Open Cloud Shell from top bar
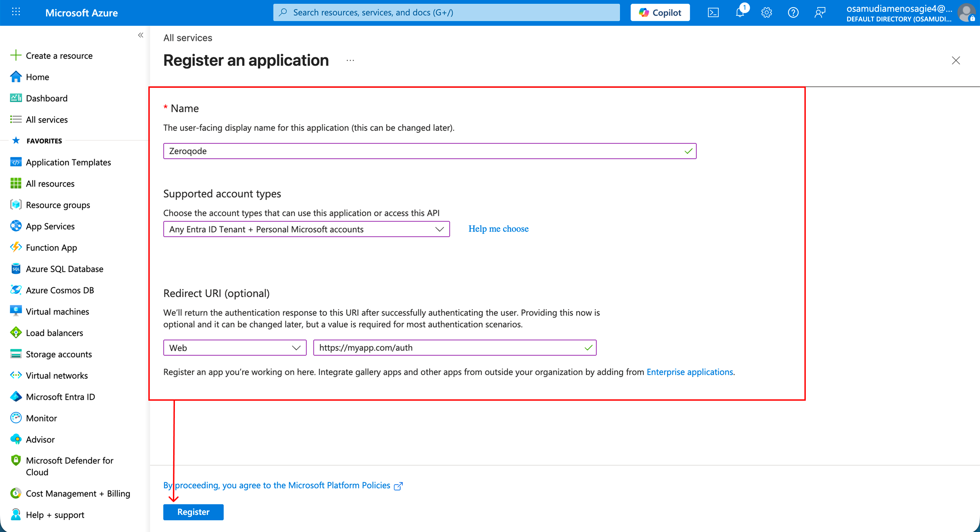This screenshot has width=980, height=532. point(713,13)
